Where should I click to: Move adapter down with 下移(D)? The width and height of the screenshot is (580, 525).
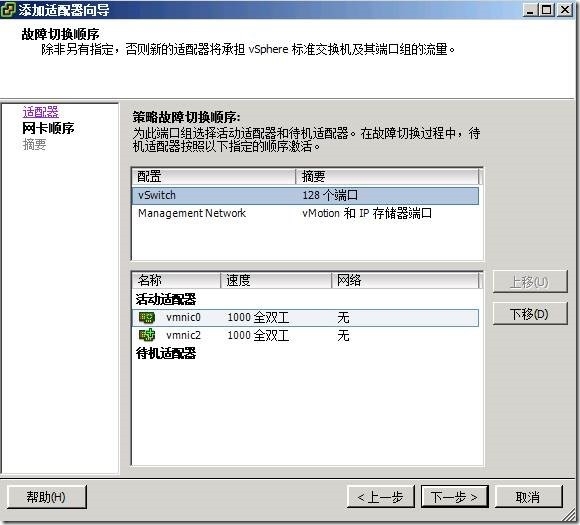pos(530,314)
